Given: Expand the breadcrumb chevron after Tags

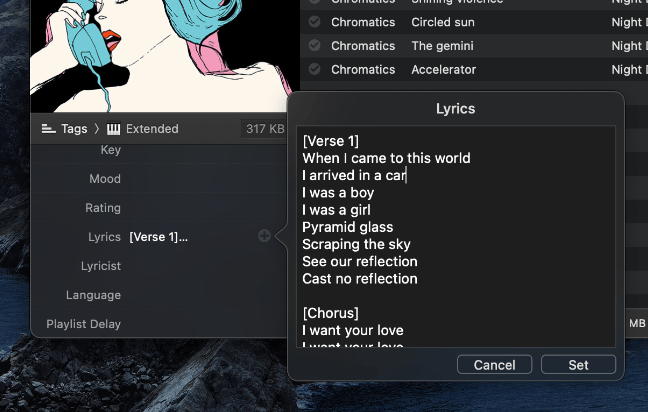Looking at the screenshot, I should click(97, 129).
